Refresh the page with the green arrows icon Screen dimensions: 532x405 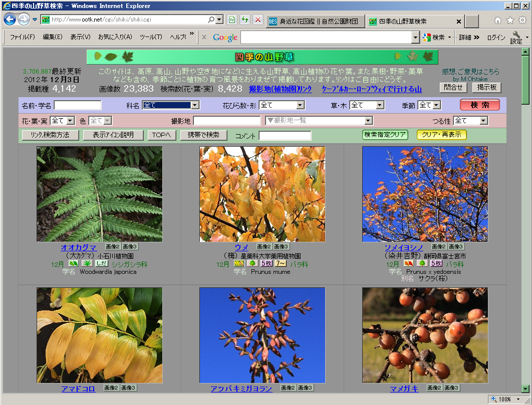(245, 20)
